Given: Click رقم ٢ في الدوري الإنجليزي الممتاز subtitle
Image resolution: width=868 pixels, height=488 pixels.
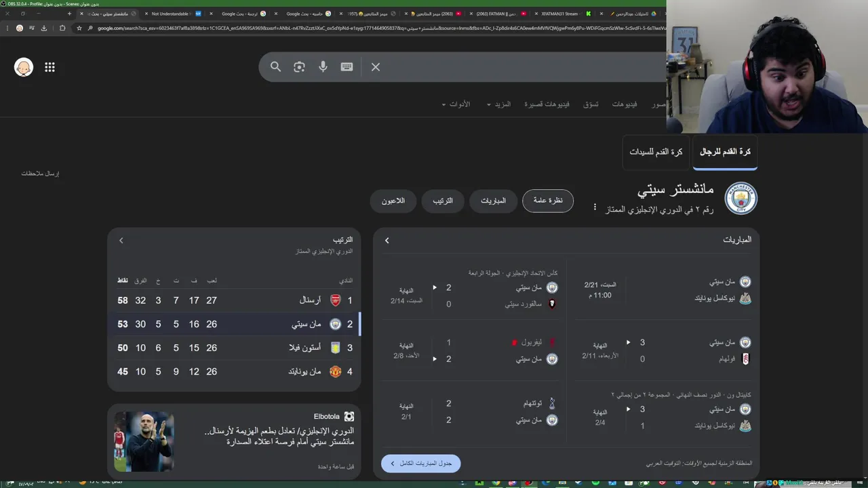Looking at the screenshot, I should [659, 210].
